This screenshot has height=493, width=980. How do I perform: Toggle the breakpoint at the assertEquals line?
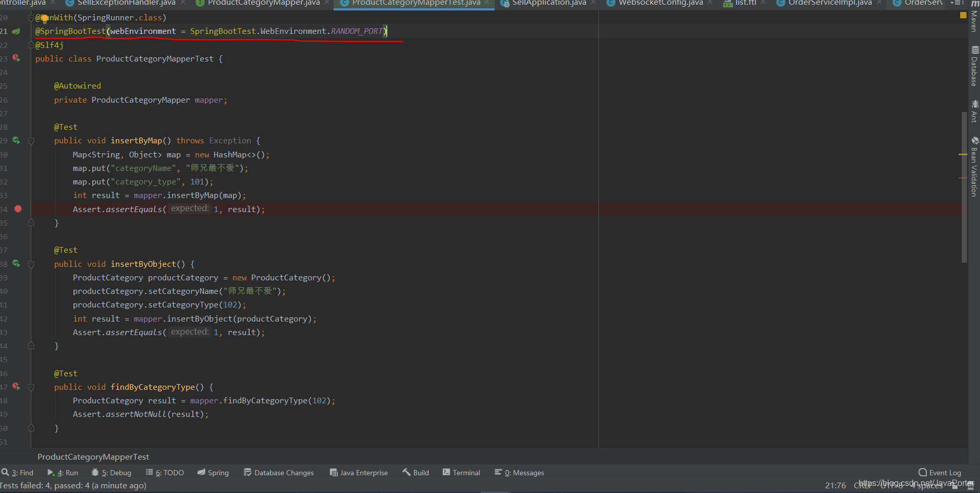click(x=18, y=209)
